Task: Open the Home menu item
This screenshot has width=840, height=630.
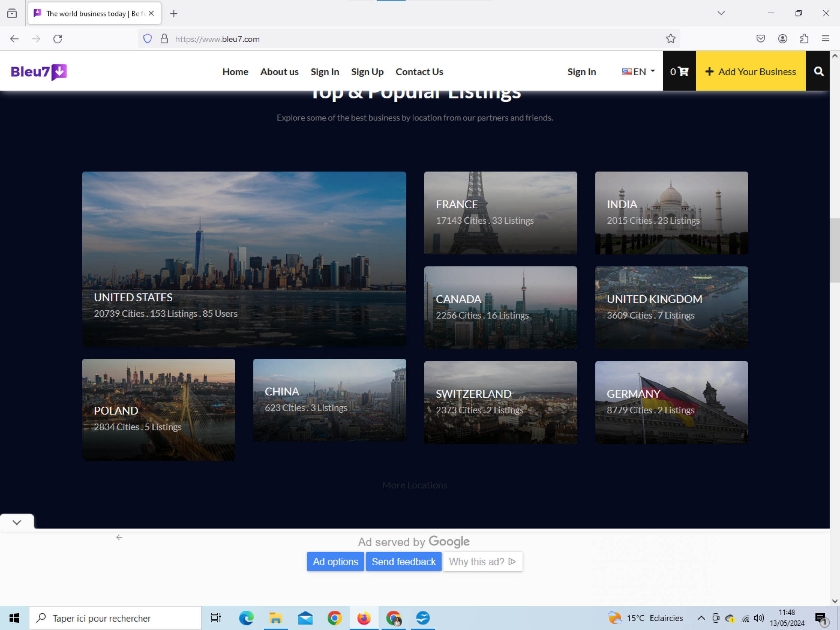Action: tap(236, 71)
